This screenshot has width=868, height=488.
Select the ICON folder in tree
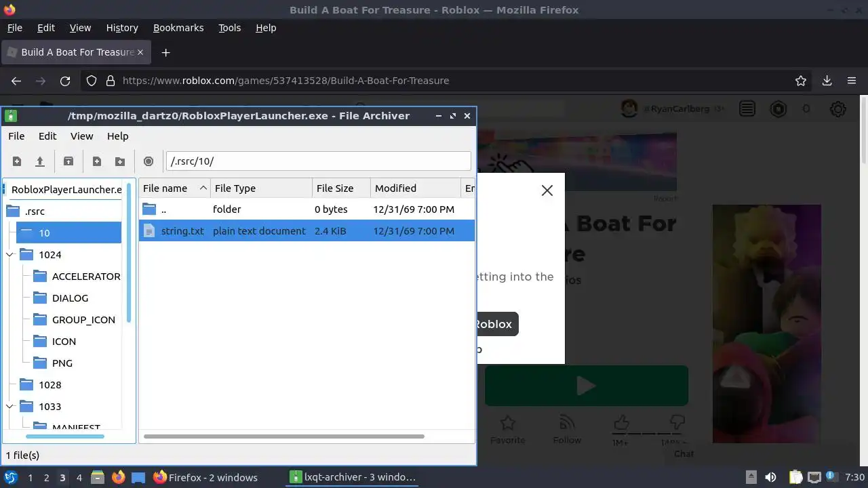[64, 342]
